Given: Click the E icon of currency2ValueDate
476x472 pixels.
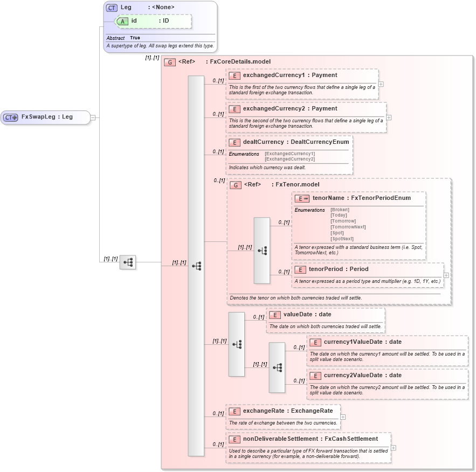Looking at the screenshot, I should click(315, 376).
